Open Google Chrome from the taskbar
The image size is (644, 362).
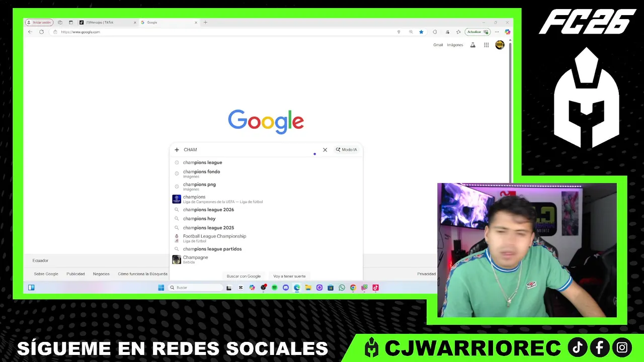coord(353,288)
